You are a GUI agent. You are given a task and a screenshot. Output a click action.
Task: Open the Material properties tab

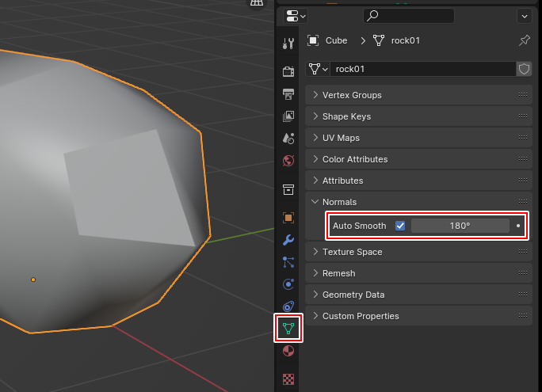pos(288,351)
